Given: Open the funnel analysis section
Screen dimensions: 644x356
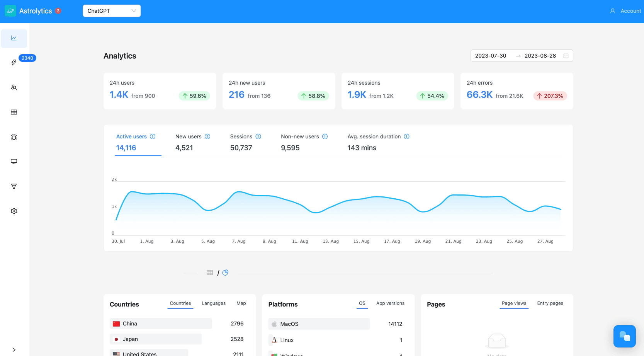Looking at the screenshot, I should pos(14,186).
